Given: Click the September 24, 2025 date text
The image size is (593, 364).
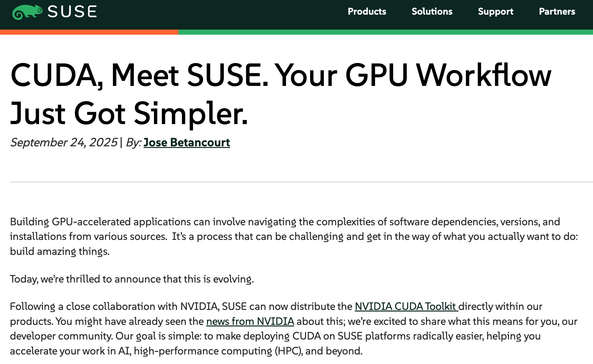Looking at the screenshot, I should tap(63, 143).
